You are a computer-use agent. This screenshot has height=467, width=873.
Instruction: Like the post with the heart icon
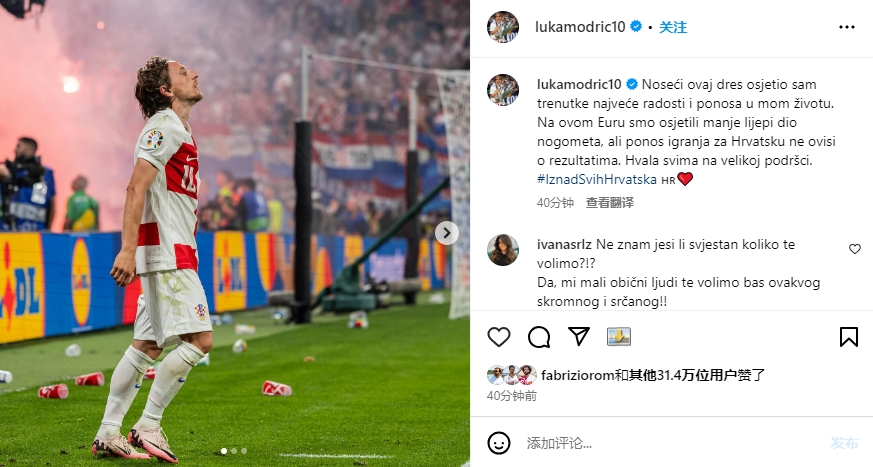(x=499, y=337)
